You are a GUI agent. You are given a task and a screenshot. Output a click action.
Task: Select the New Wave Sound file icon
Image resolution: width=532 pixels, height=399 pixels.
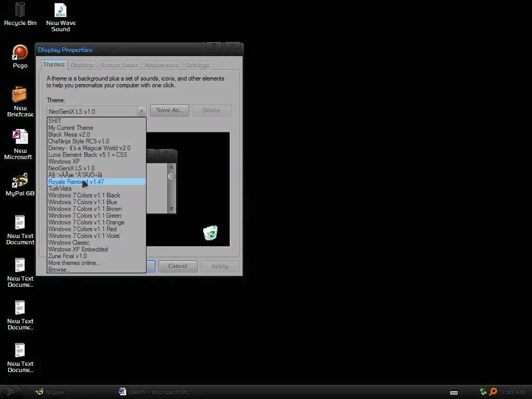tap(61, 17)
